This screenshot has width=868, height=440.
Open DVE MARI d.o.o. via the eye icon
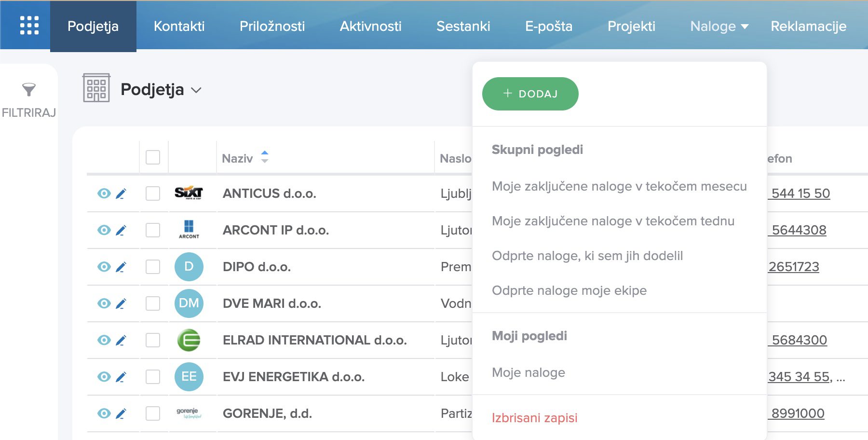(x=103, y=303)
